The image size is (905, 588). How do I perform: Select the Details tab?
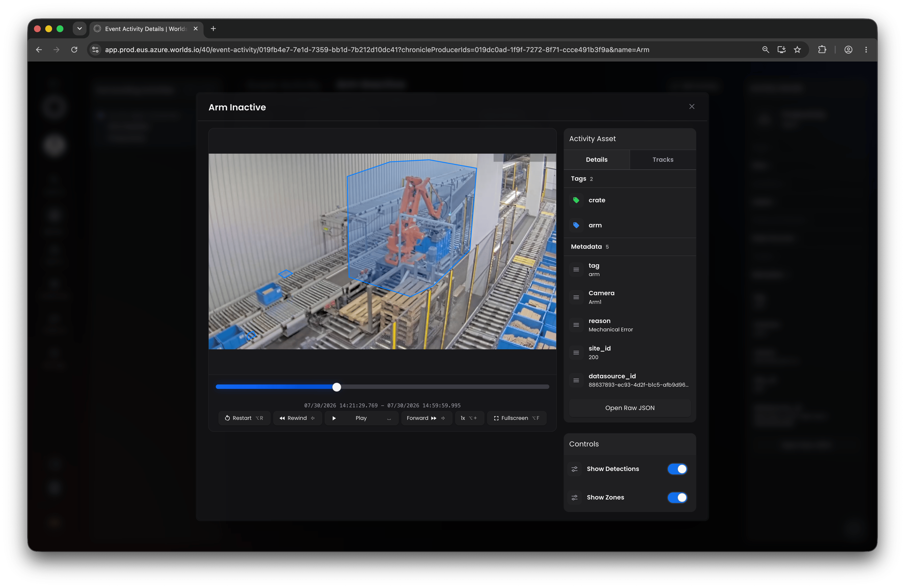coord(596,160)
